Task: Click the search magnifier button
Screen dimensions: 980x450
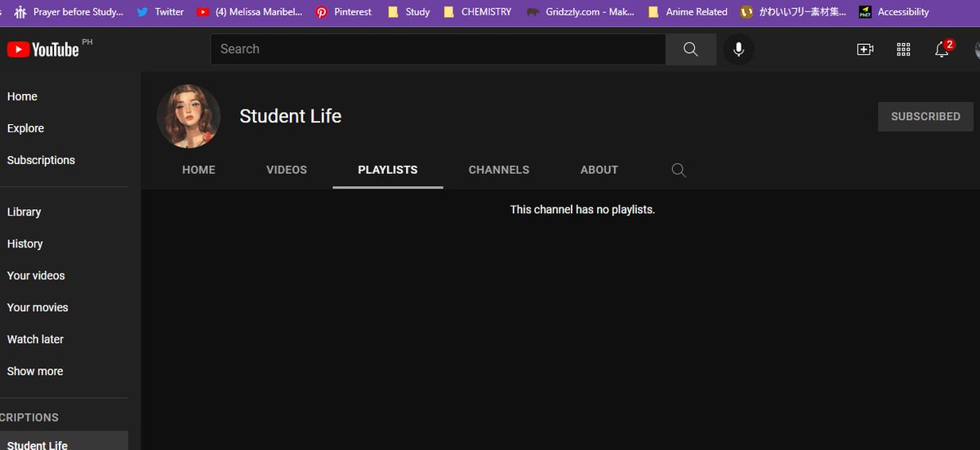Action: point(691,49)
